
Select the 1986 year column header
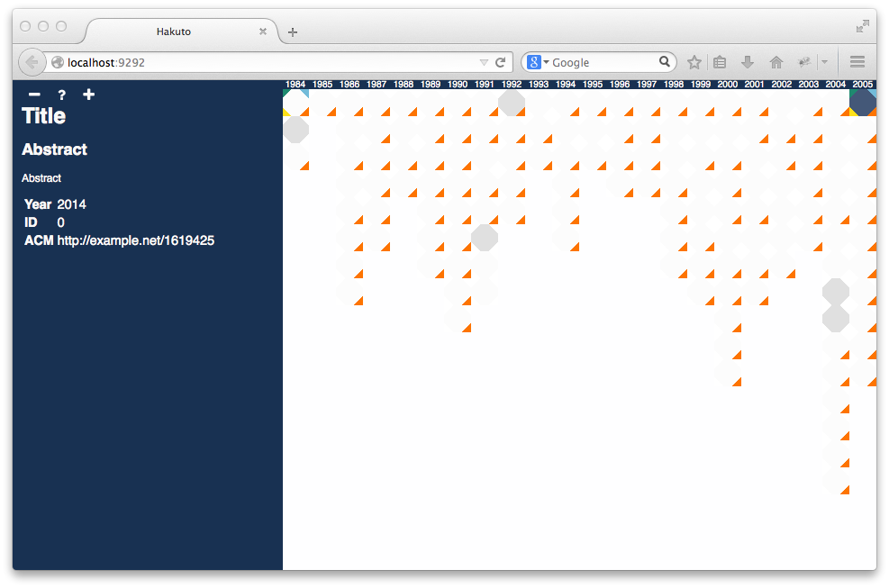pos(349,85)
